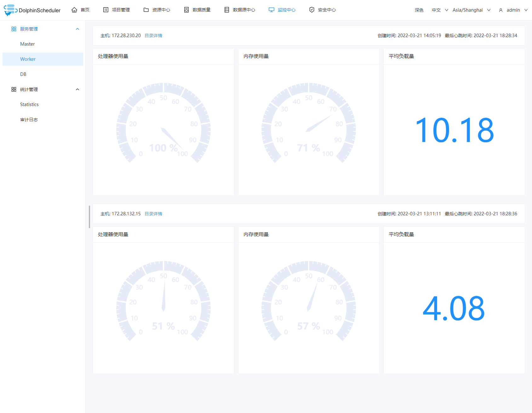
Task: Select DB in the sidebar
Action: click(x=43, y=74)
